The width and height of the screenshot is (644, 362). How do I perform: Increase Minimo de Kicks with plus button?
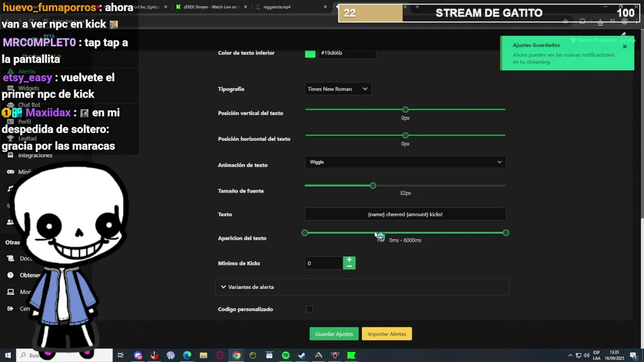[349, 260]
